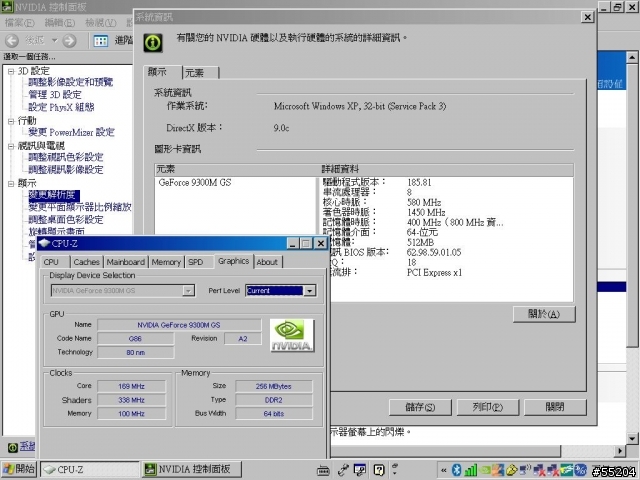Click the 開始 Start button
This screenshot has height=480, width=640.
tap(19, 469)
